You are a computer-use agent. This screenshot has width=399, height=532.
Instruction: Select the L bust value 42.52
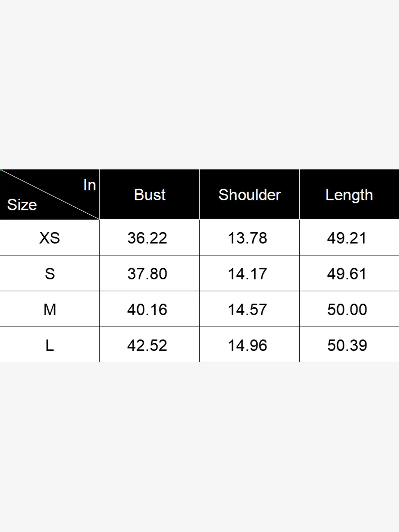click(x=147, y=346)
